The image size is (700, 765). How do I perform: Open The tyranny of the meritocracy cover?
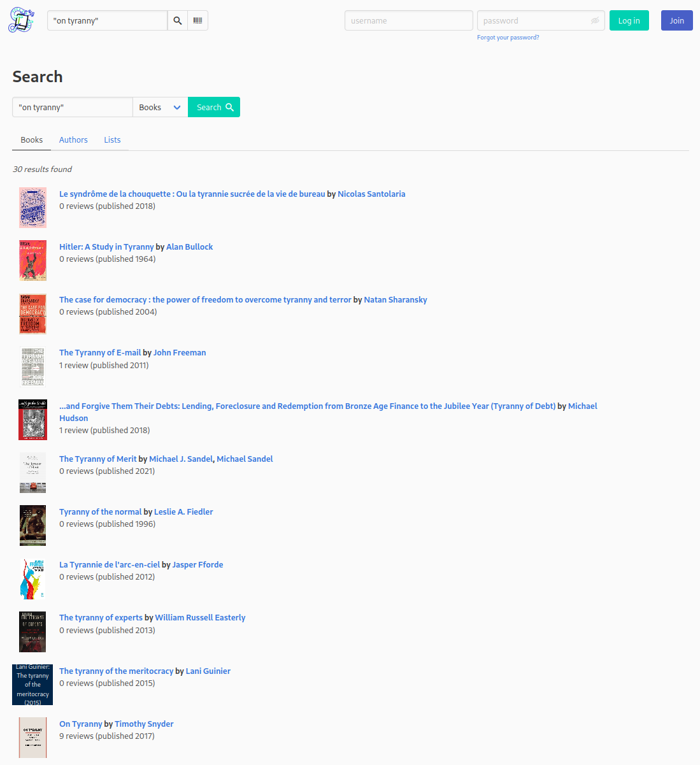coord(32,685)
